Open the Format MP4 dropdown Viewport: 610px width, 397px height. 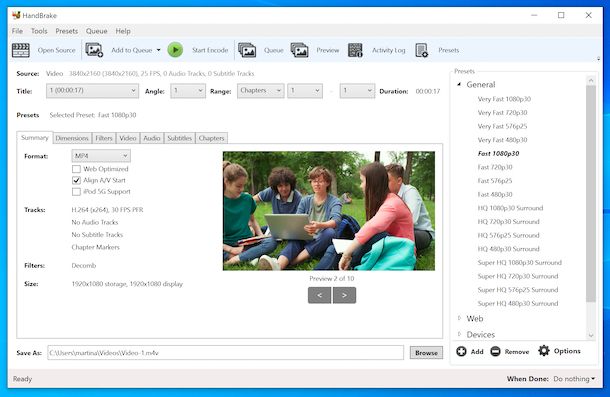(101, 156)
